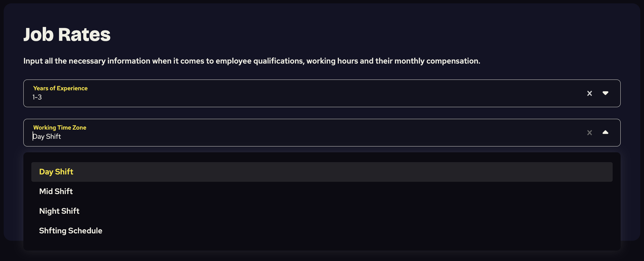Expand the Years of Experience dropdown arrow

[x=605, y=93]
